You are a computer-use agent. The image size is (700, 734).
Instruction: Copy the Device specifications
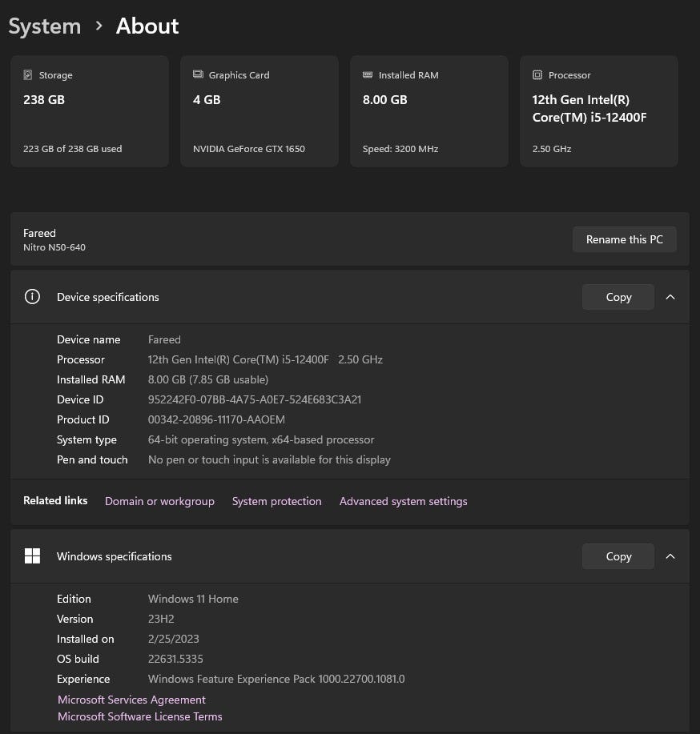pos(618,297)
